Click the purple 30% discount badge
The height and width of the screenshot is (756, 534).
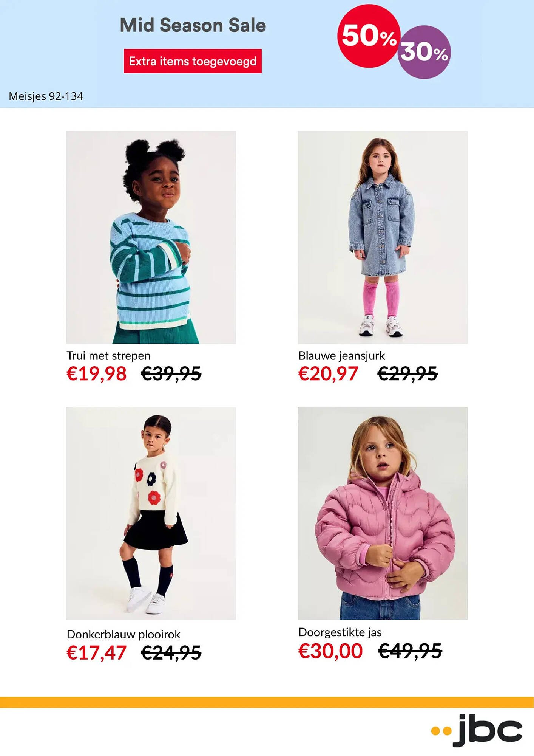pos(425,52)
